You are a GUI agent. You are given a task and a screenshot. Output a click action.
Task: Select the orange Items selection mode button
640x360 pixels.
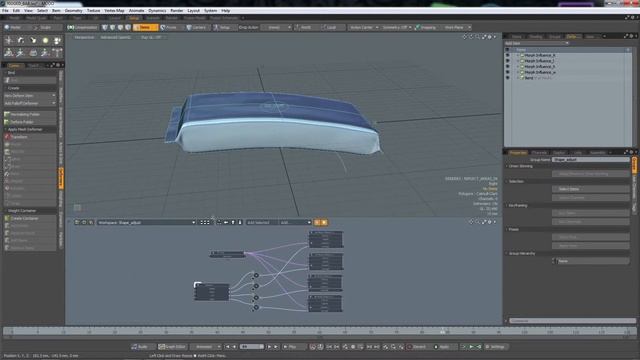[x=145, y=27]
